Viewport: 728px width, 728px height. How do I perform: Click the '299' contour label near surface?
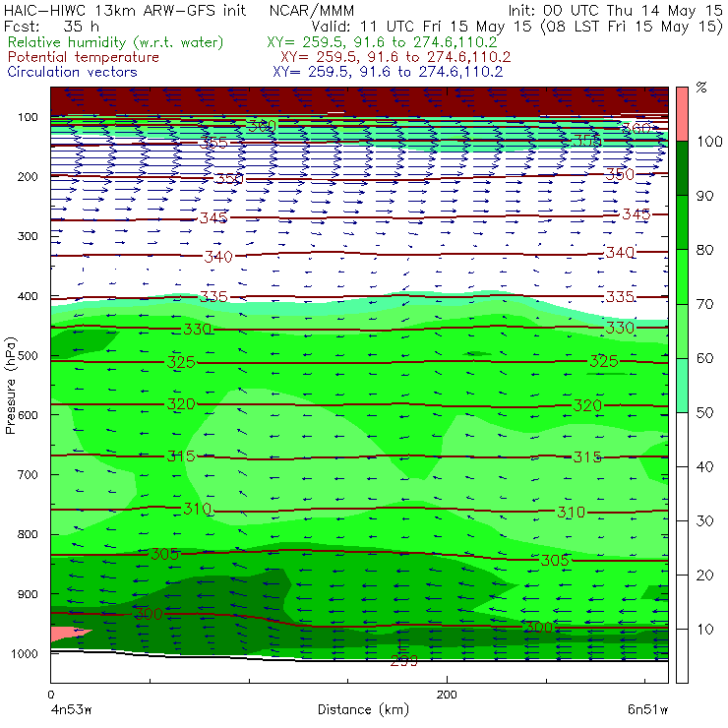[404, 660]
